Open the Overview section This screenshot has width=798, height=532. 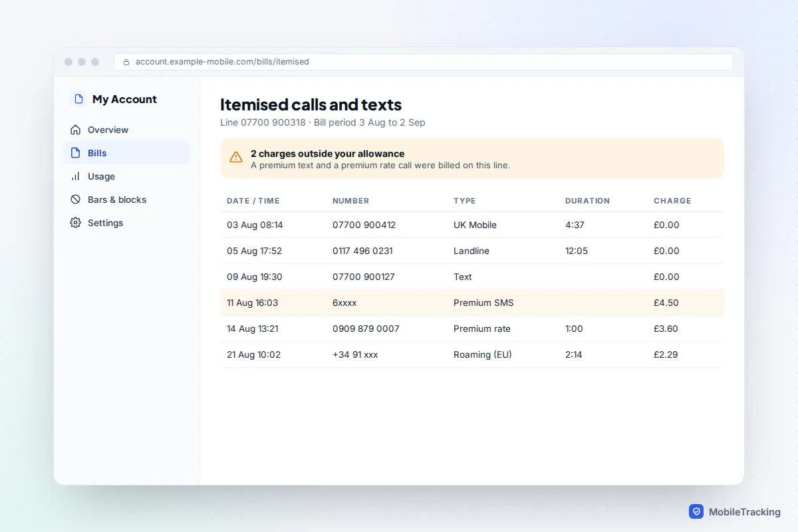pyautogui.click(x=126, y=130)
